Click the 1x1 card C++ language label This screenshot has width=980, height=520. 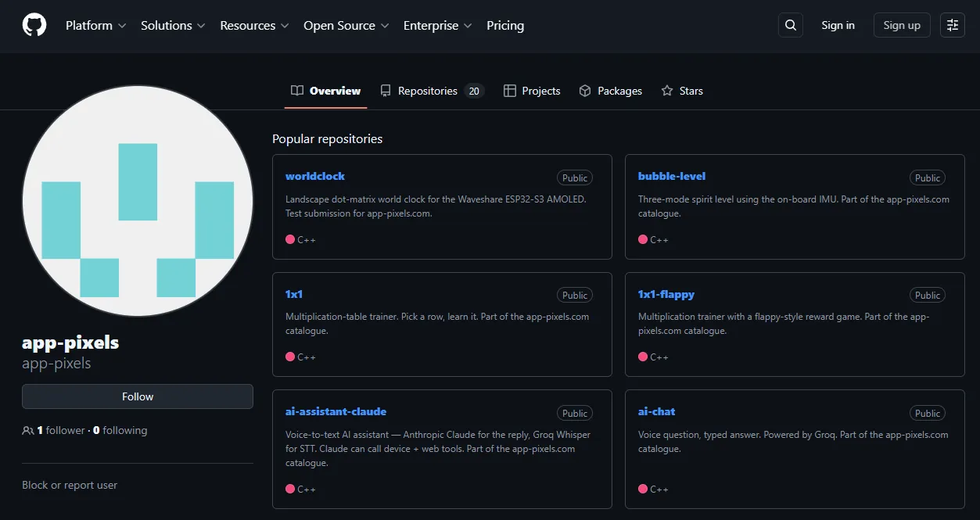point(307,357)
